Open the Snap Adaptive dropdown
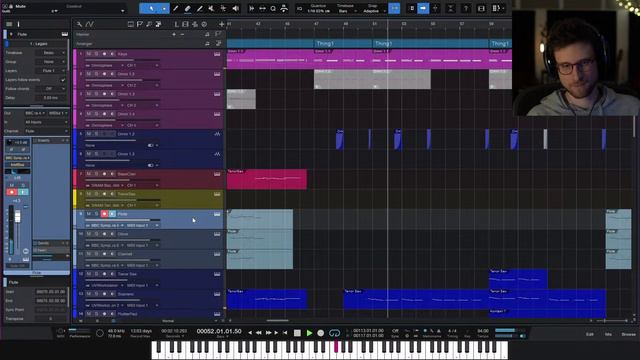 coord(373,11)
